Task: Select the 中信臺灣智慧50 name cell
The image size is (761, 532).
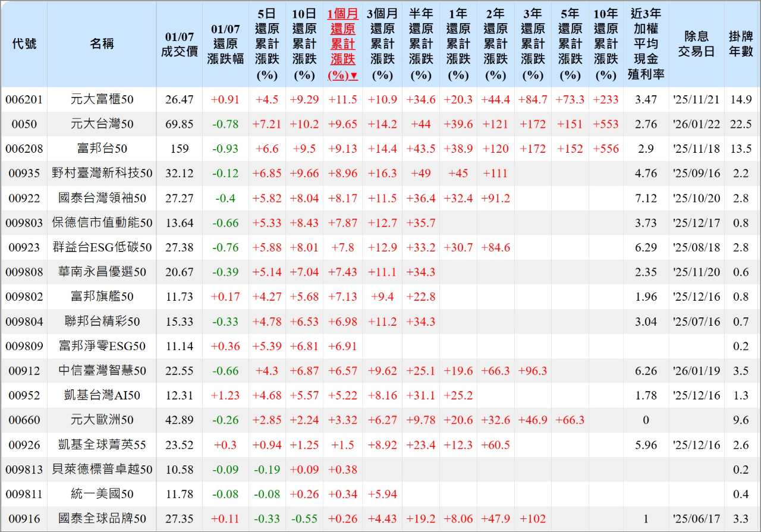Action: [x=102, y=371]
